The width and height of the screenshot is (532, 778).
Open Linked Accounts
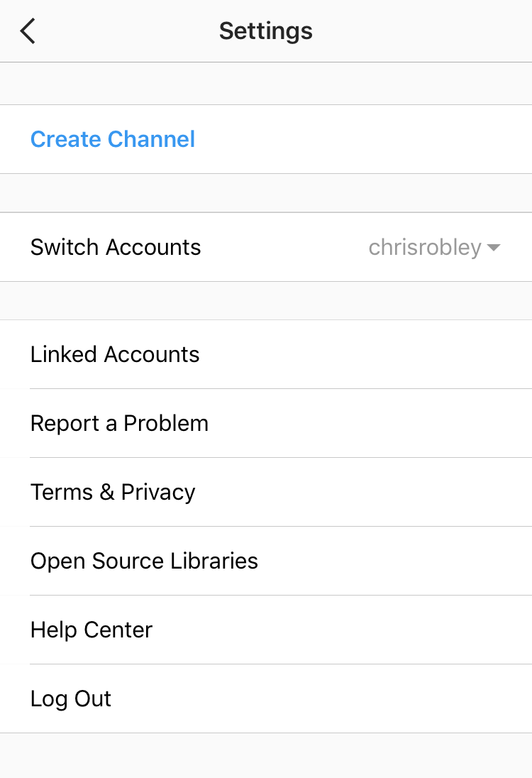(x=114, y=354)
